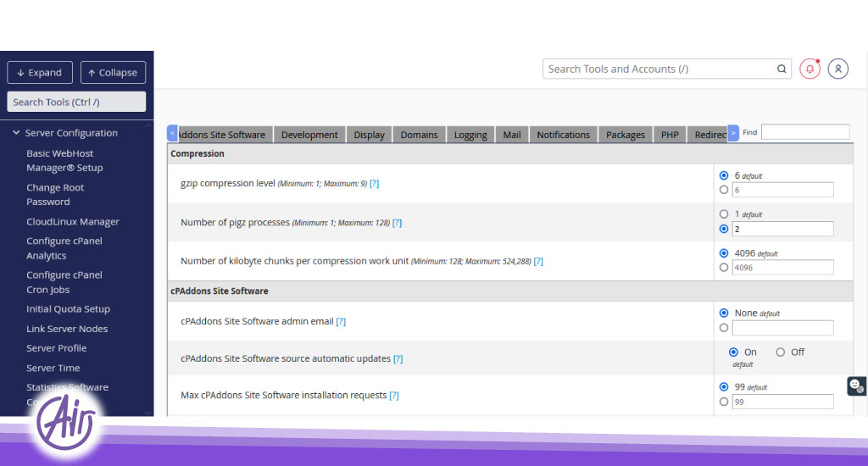Open Server Profile
Screen dimensions: 868x466
(57, 348)
